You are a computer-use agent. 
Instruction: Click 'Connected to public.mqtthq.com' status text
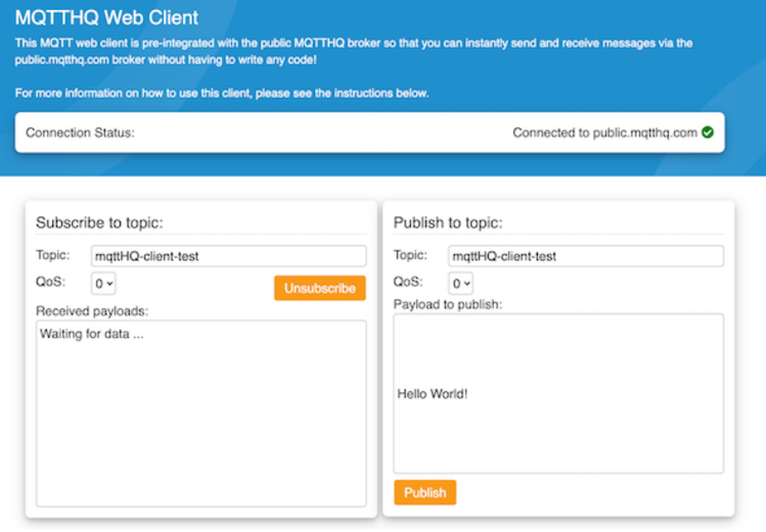pos(605,132)
